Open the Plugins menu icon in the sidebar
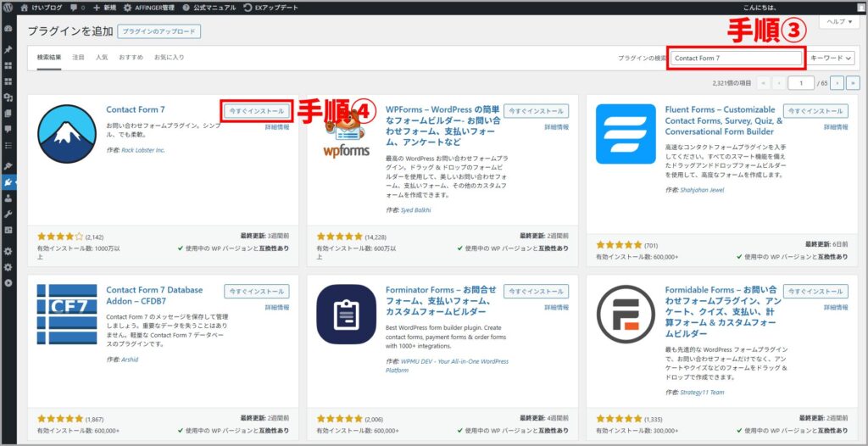 8,181
